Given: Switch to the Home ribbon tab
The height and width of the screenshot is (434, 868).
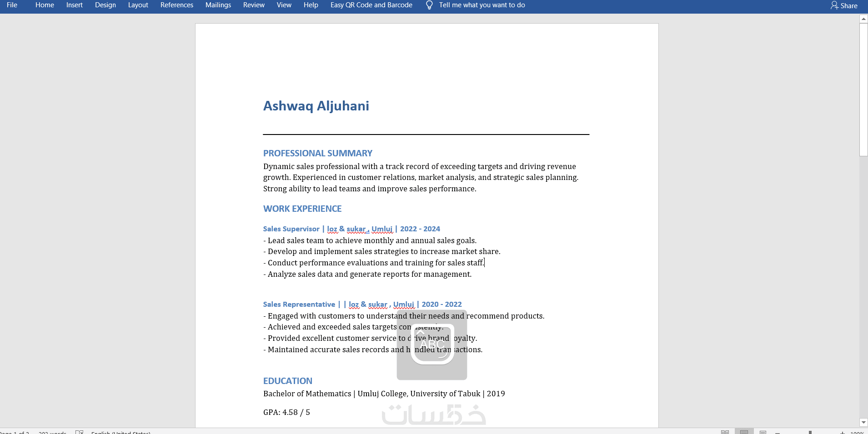Looking at the screenshot, I should pos(45,5).
